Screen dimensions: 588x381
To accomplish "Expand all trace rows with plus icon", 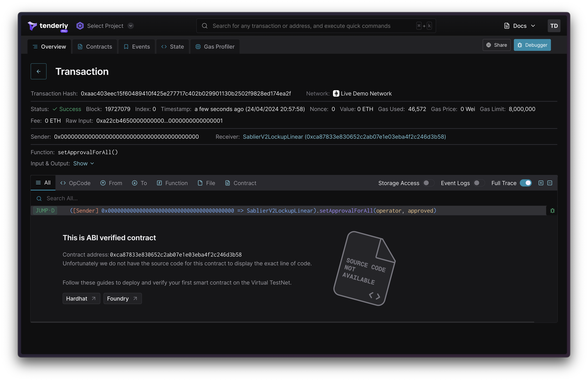I will coord(541,183).
